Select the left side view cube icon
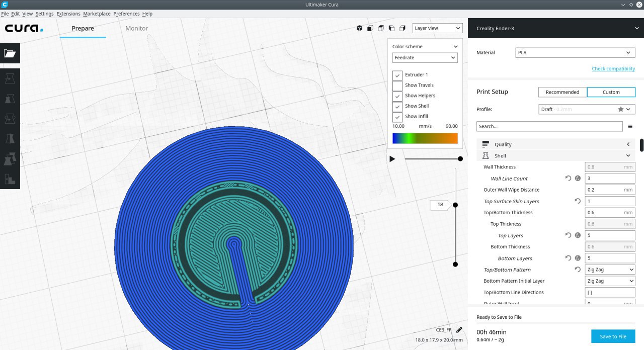Image resolution: width=644 pixels, height=350 pixels. [x=391, y=28]
